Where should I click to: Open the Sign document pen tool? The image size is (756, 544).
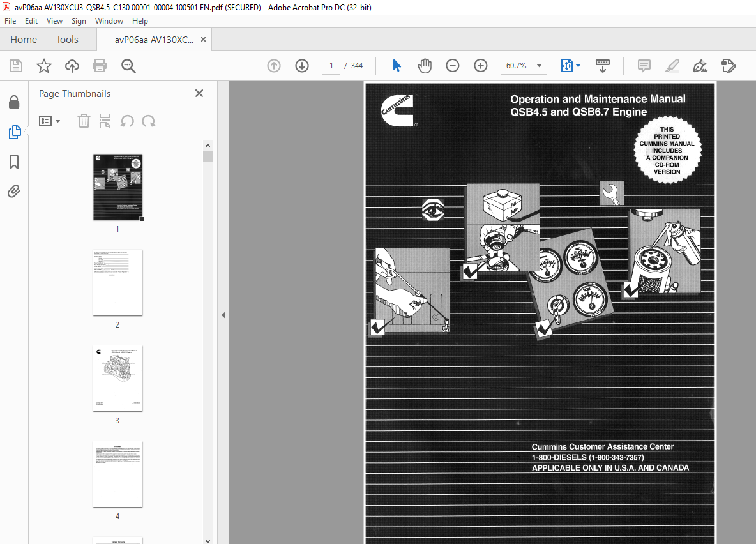pyautogui.click(x=700, y=66)
